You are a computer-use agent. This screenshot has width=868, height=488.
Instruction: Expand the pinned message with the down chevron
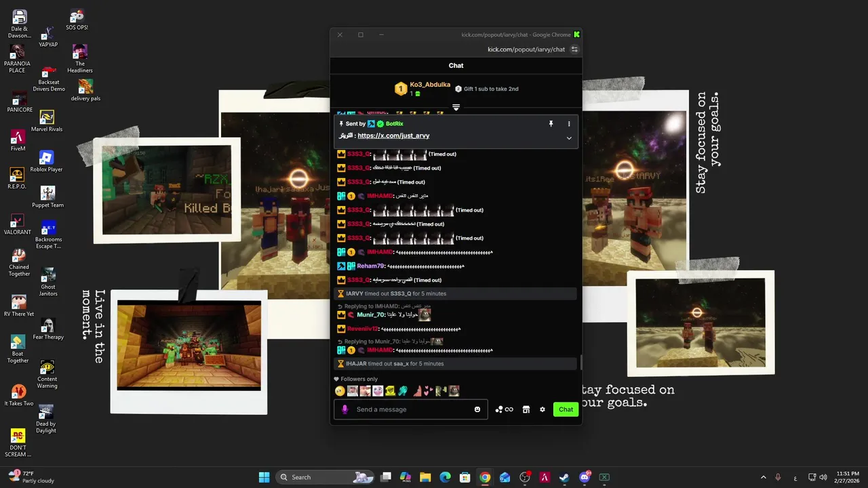569,138
